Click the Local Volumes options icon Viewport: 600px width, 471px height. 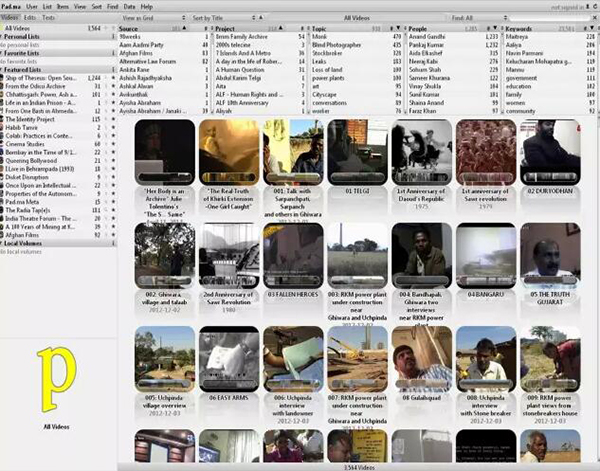[113, 243]
